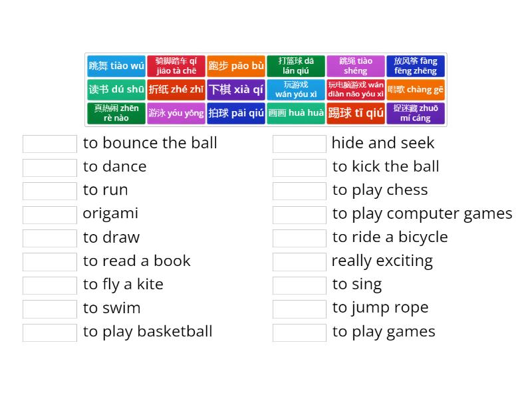Viewport: 532px width, 399px height.
Task: Pick the 画画 huà huà tile
Action: [296, 113]
